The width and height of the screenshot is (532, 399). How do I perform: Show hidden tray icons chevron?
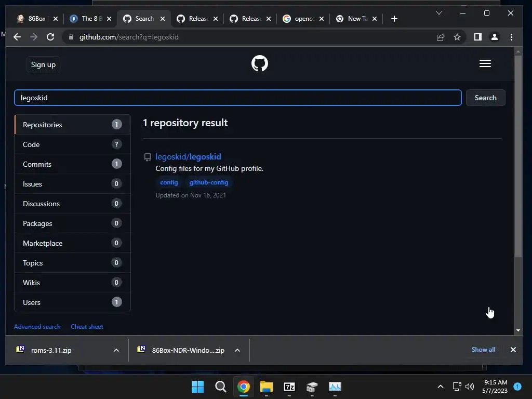point(441,387)
